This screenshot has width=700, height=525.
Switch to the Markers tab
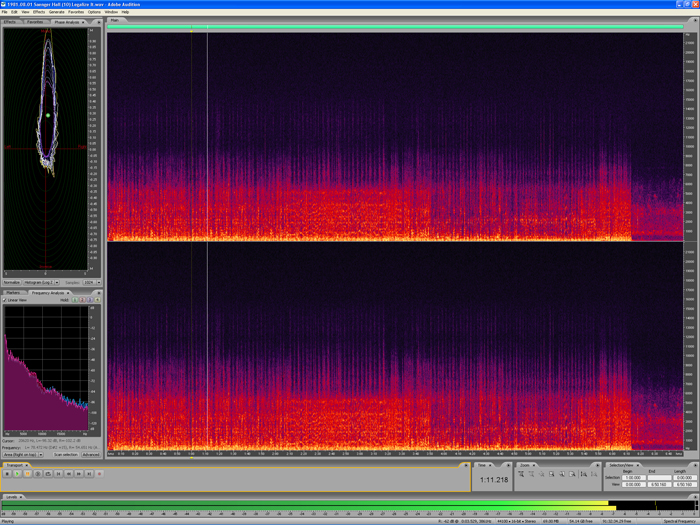pyautogui.click(x=13, y=293)
